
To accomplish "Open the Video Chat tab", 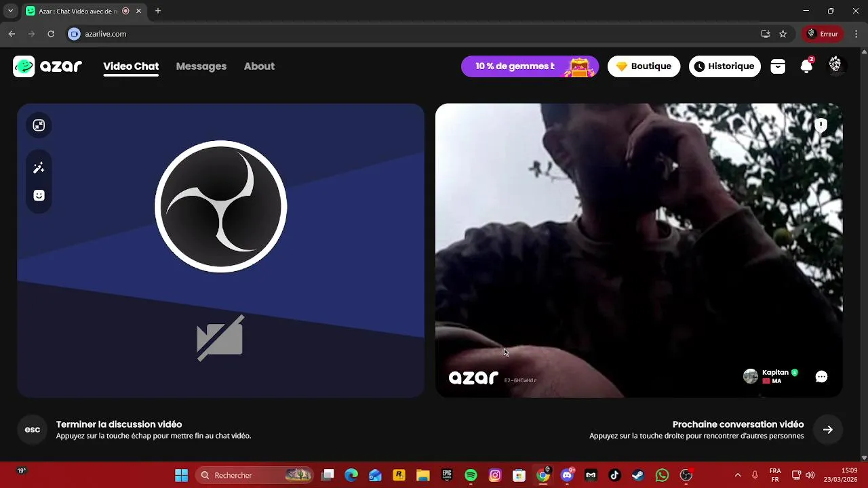I will point(131,66).
